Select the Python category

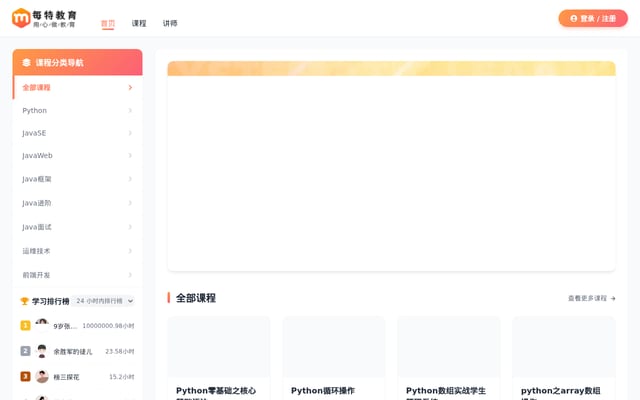tap(78, 111)
